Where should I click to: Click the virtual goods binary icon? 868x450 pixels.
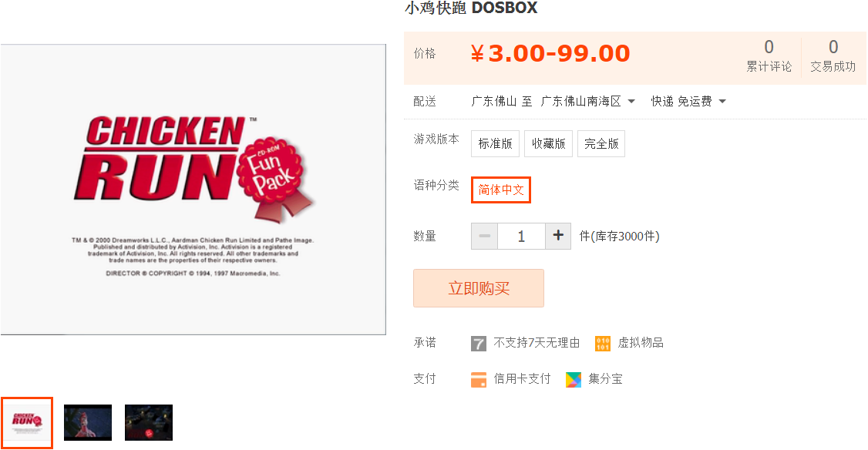602,343
